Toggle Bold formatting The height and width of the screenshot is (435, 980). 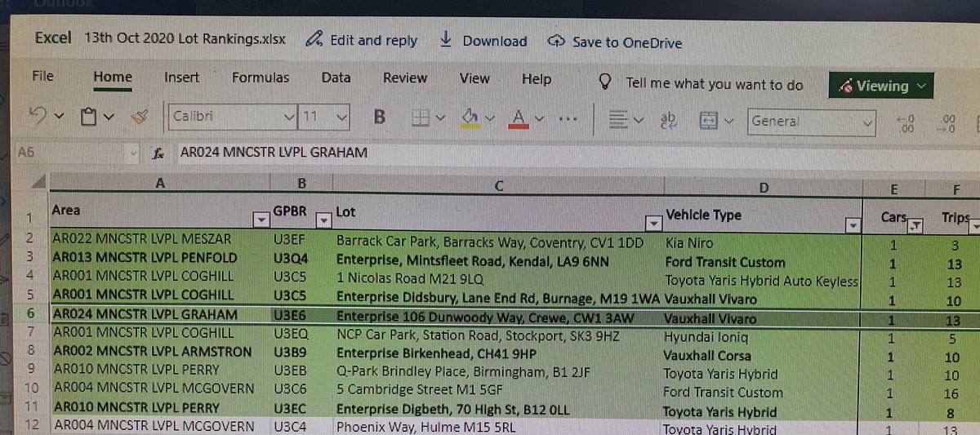pyautogui.click(x=379, y=118)
